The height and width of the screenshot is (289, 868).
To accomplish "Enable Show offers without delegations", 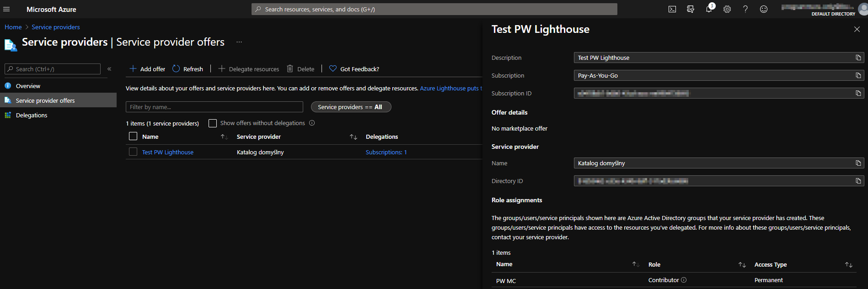I will point(213,123).
